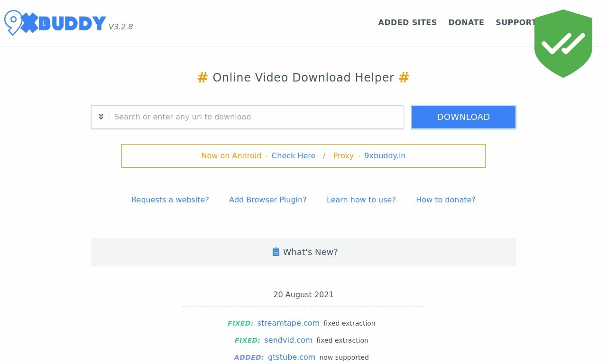Open Requests a website link
The image size is (607, 364).
coord(170,200)
